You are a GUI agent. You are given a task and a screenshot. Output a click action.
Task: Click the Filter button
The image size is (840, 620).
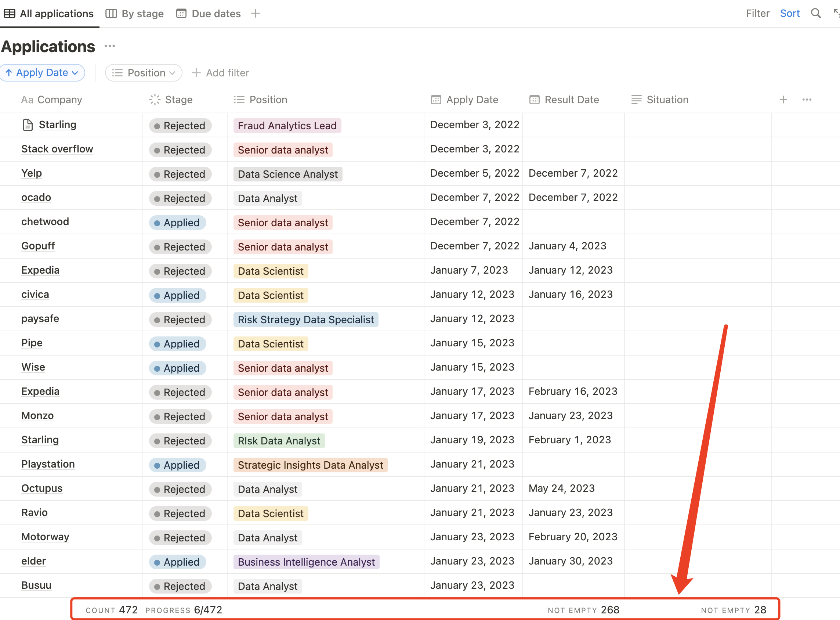[757, 14]
